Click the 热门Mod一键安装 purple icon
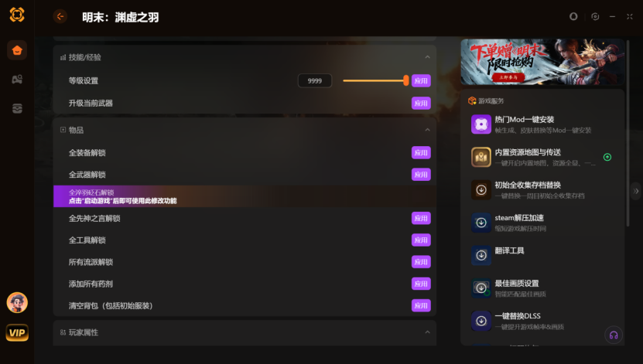Image resolution: width=643 pixels, height=364 pixels. pyautogui.click(x=481, y=124)
